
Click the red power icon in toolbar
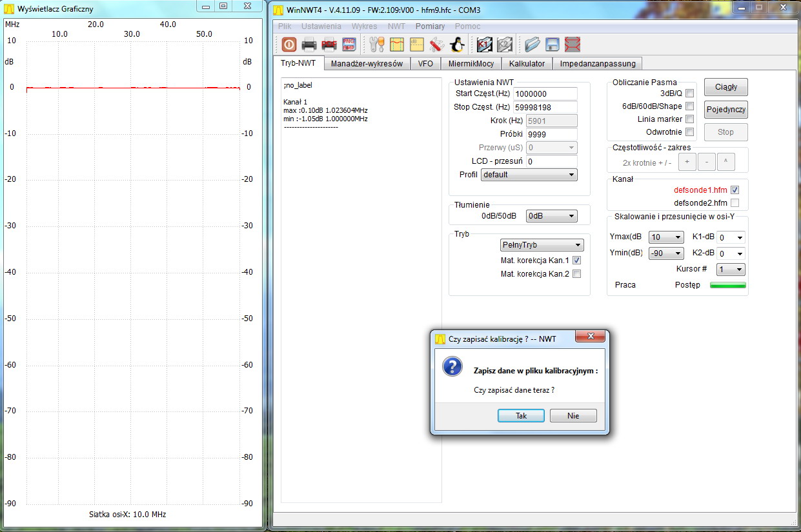[289, 44]
